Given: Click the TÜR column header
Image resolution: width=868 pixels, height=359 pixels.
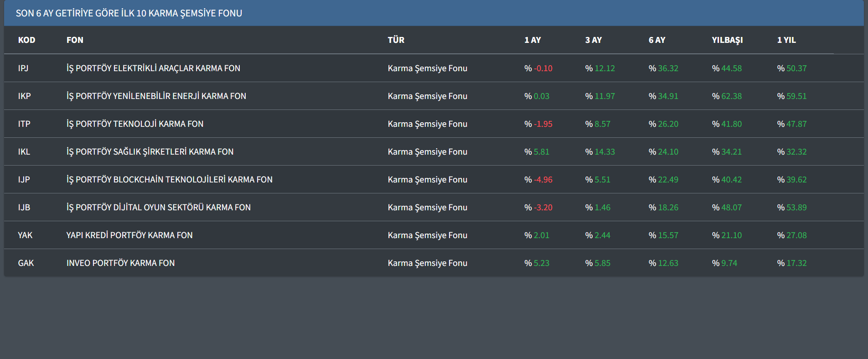Looking at the screenshot, I should [x=396, y=40].
